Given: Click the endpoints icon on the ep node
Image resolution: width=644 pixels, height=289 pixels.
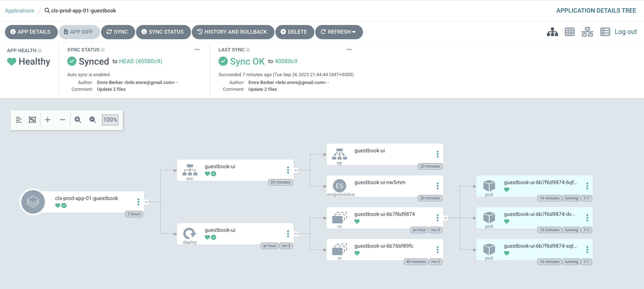Looking at the screenshot, I should [340, 154].
